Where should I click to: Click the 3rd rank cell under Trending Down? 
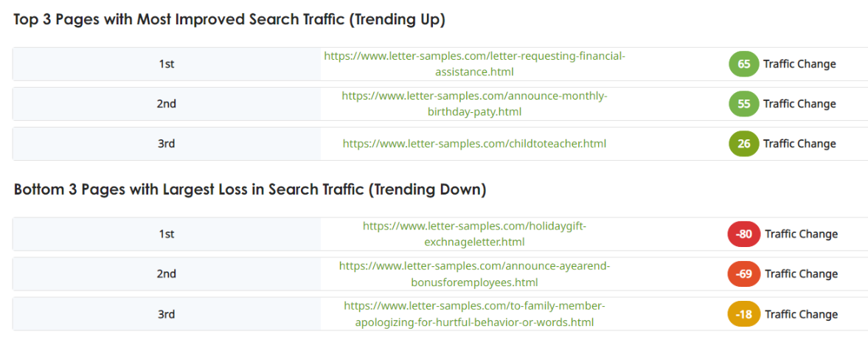point(167,314)
